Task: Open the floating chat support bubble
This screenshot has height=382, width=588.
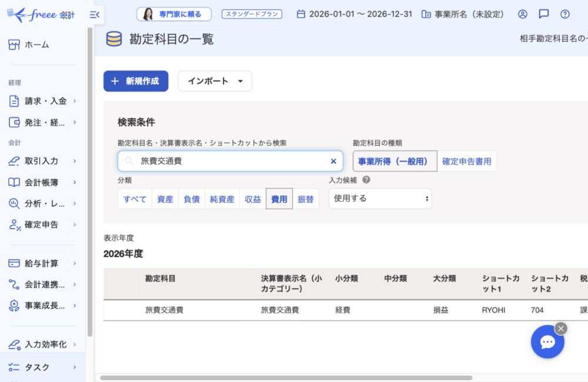Action: pos(547,342)
